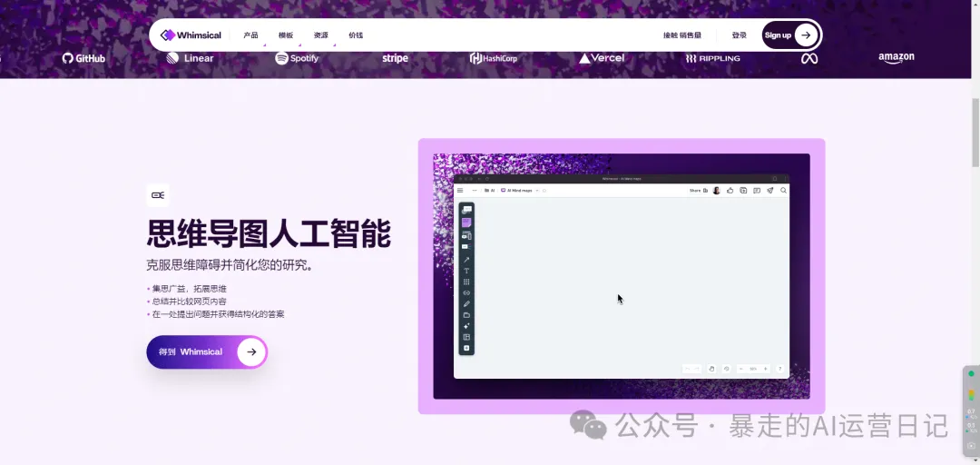Click the thumbs-up icon in the demo
The height and width of the screenshot is (465, 980).
pos(730,190)
